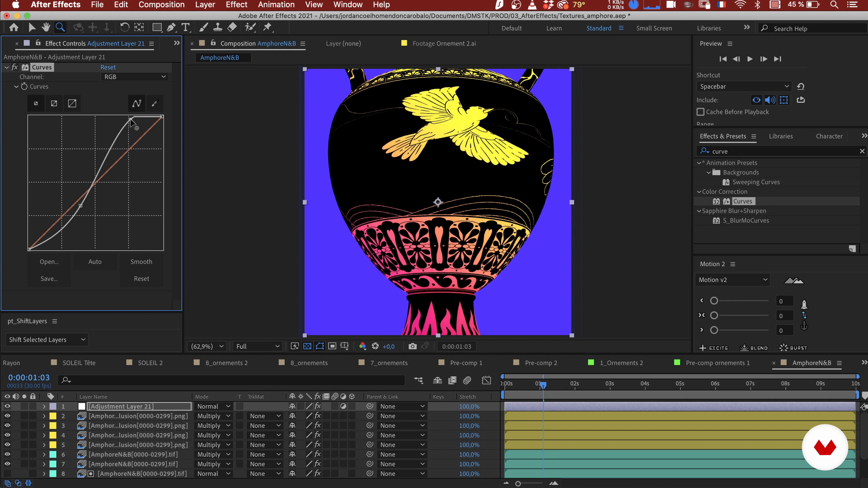Open the Composition Mini-Flowchart icon in timeline
868x488 pixels.
tap(418, 380)
